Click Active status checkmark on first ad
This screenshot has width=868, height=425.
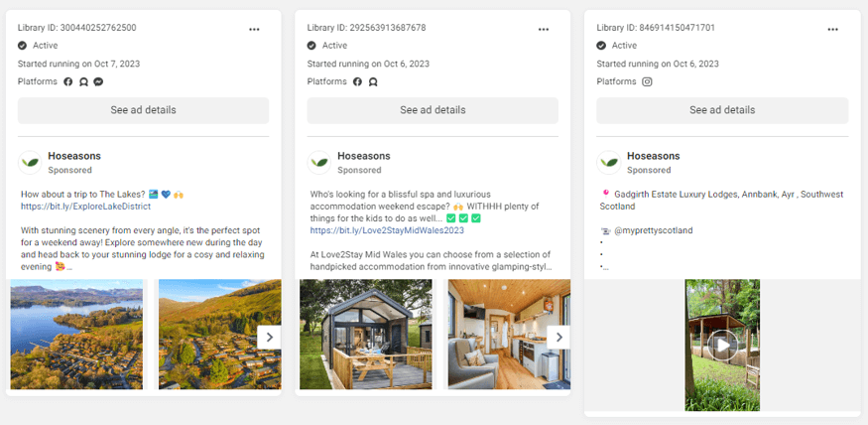tap(23, 46)
